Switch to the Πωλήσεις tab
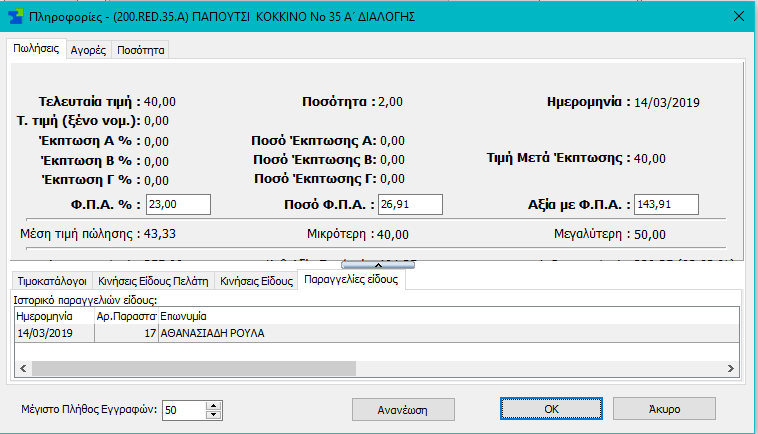Viewport: 758px width, 434px height. pos(36,49)
